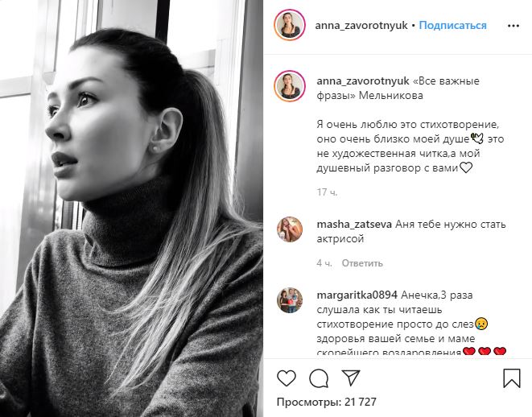The image size is (532, 417).
Task: Open comment bubble icon
Action: click(319, 378)
